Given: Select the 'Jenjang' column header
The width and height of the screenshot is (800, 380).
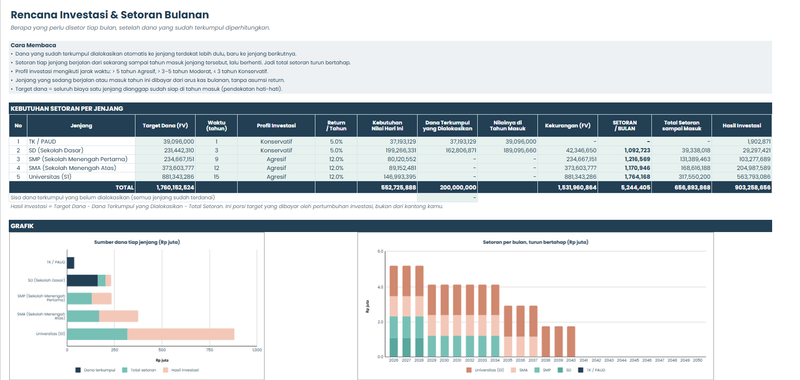Looking at the screenshot, I should [x=81, y=125].
